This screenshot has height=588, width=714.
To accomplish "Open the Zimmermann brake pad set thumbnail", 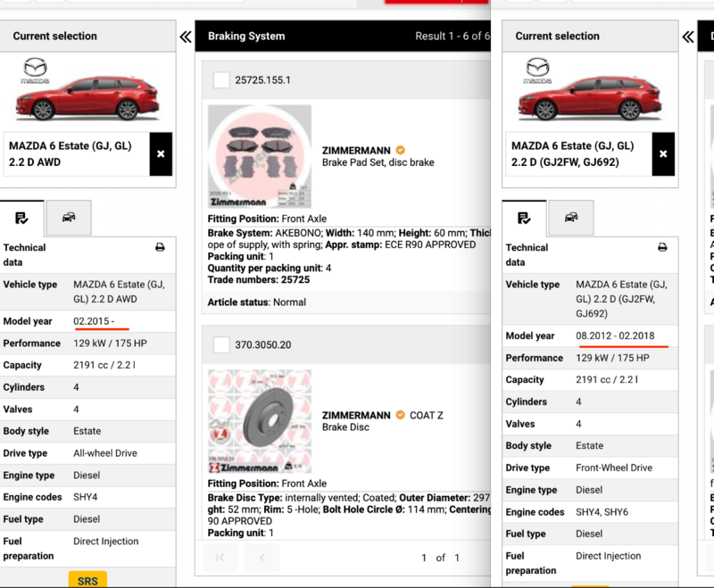I will [x=260, y=157].
